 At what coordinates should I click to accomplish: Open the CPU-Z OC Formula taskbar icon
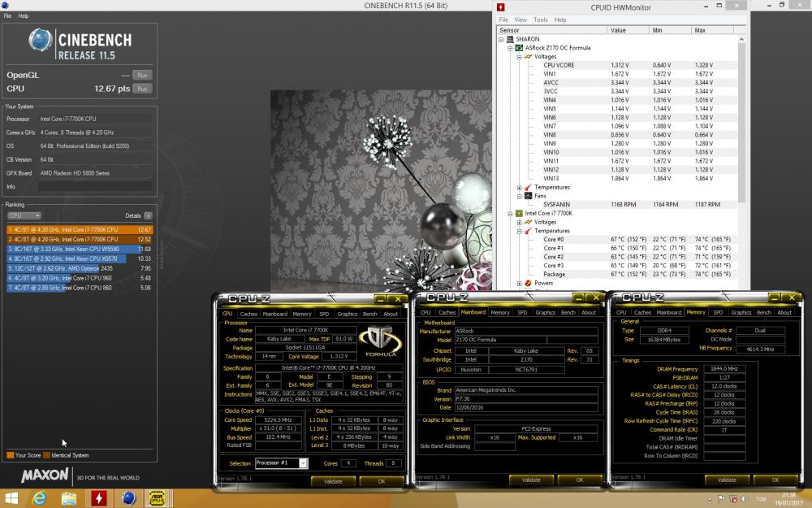(x=158, y=499)
